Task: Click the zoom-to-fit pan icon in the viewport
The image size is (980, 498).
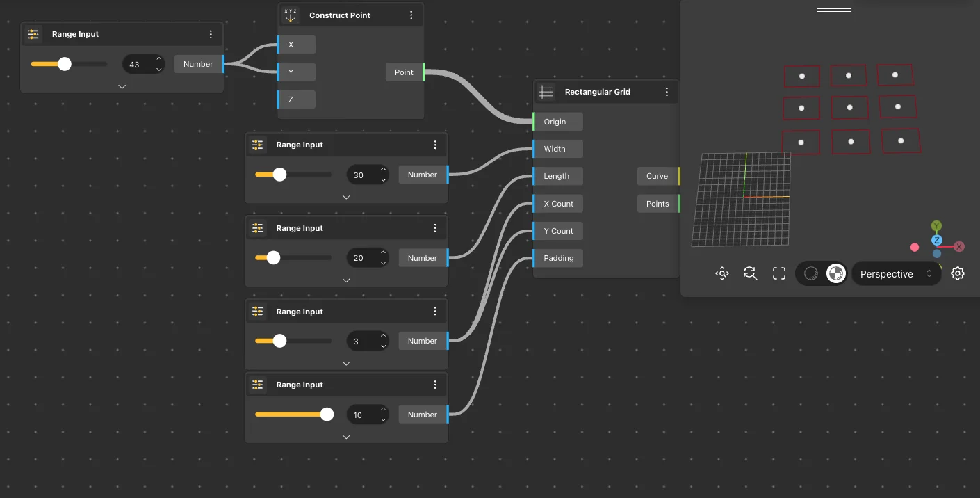Action: [722, 273]
